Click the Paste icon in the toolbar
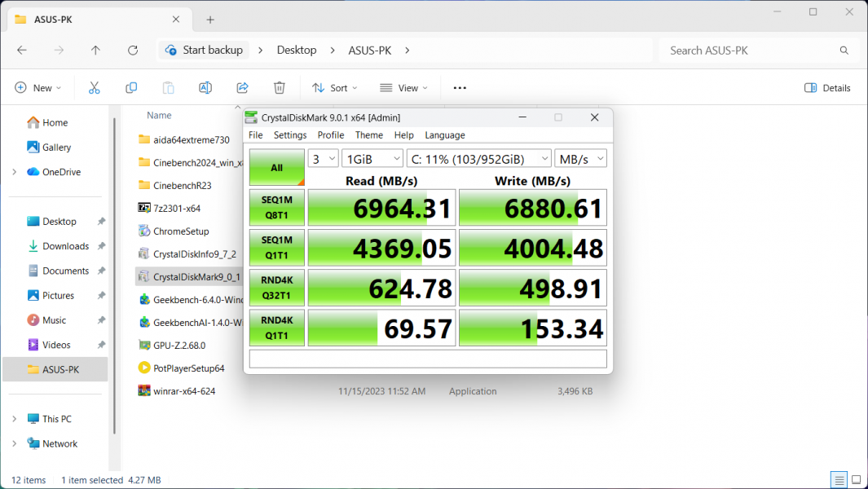Viewport: 868px width, 489px height. coord(168,87)
